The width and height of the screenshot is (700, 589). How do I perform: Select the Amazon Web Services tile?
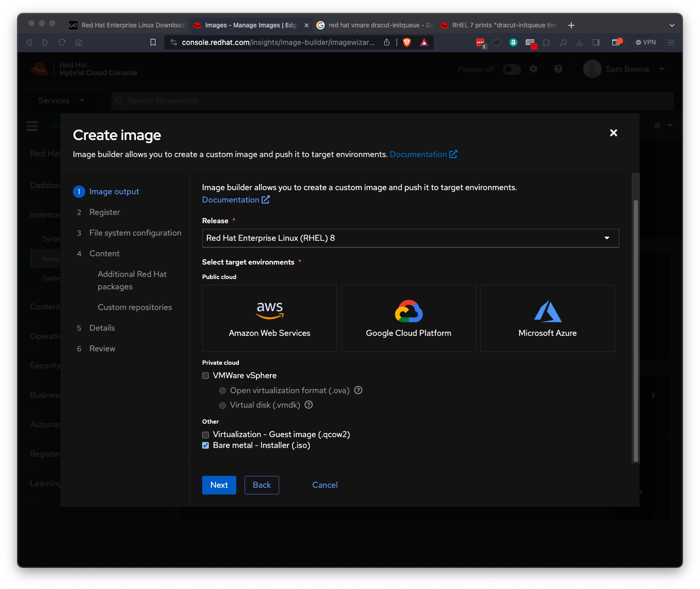pyautogui.click(x=269, y=318)
